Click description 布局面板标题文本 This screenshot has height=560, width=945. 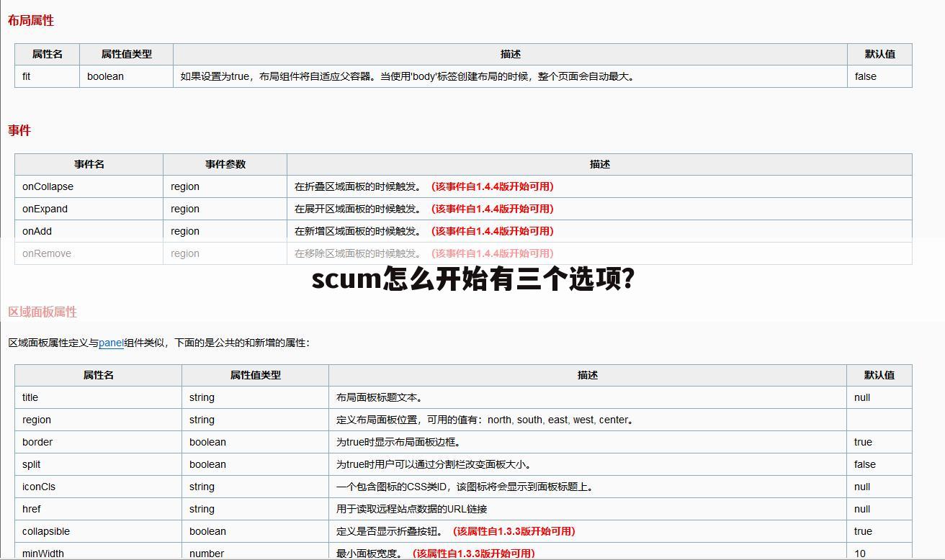coord(381,397)
